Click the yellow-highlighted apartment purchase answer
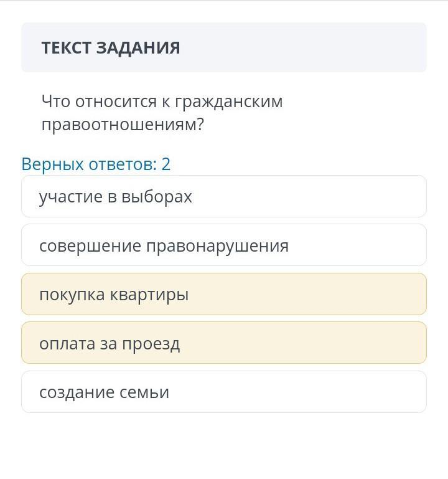The image size is (448, 479). [x=223, y=294]
